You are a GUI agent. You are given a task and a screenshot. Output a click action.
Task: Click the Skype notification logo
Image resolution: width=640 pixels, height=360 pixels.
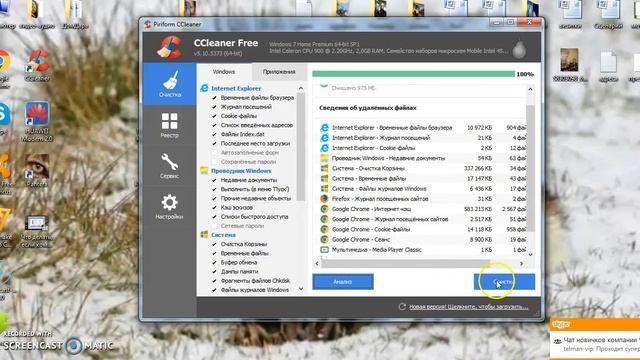pyautogui.click(x=561, y=324)
